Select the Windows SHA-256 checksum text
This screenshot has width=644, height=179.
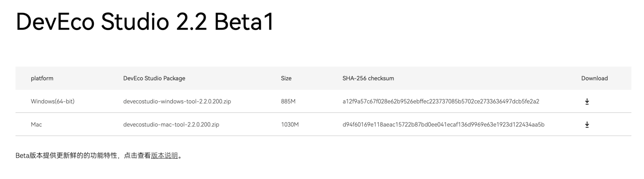click(441, 101)
